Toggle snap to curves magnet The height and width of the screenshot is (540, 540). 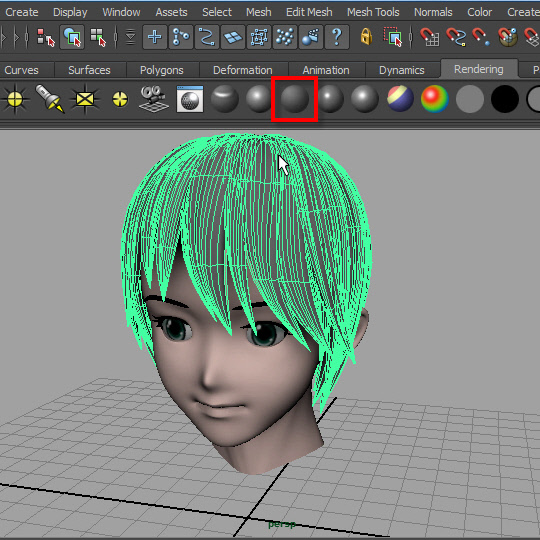tap(456, 37)
